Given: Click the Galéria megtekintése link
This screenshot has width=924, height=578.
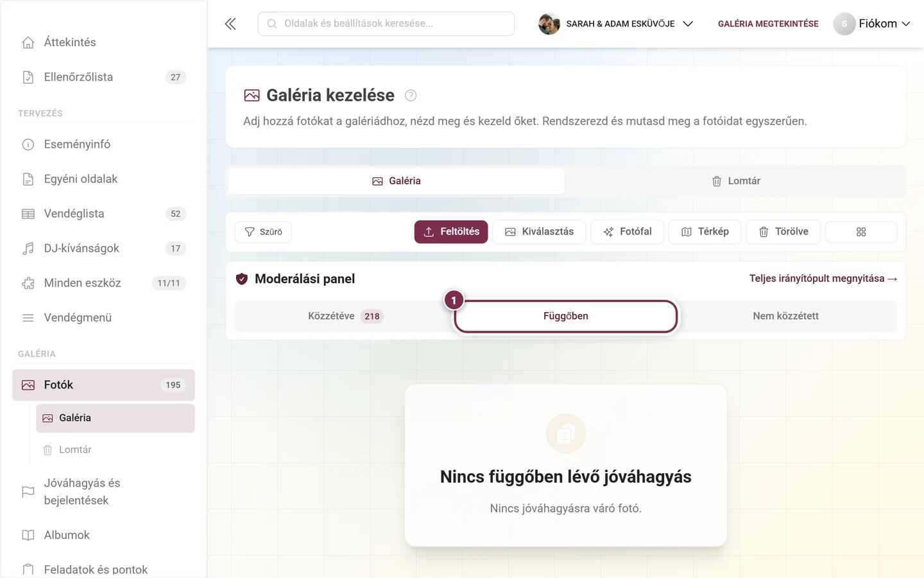Looking at the screenshot, I should (768, 24).
